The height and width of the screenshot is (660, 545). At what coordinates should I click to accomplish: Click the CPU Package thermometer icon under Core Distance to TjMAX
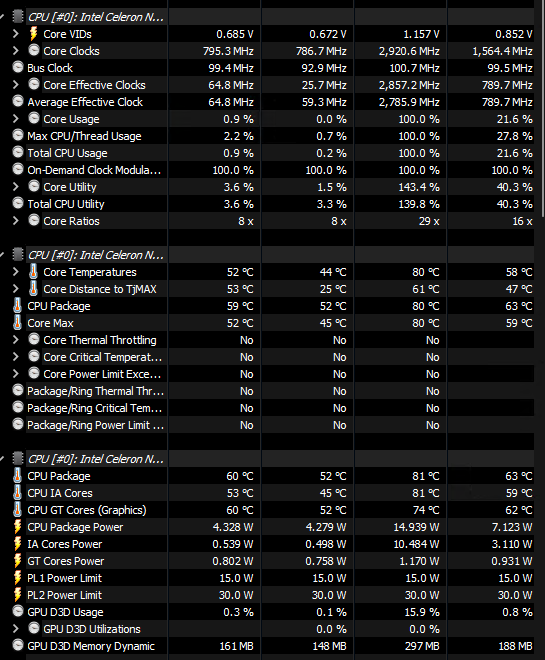point(17,306)
